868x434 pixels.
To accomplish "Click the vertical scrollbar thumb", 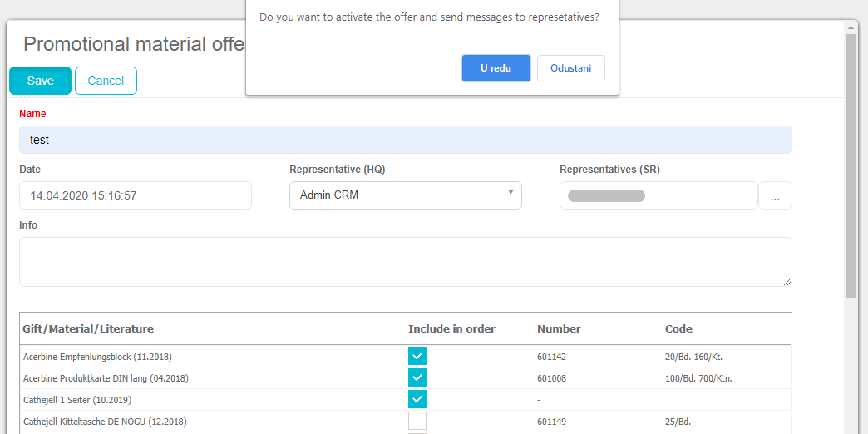I will coord(851,166).
